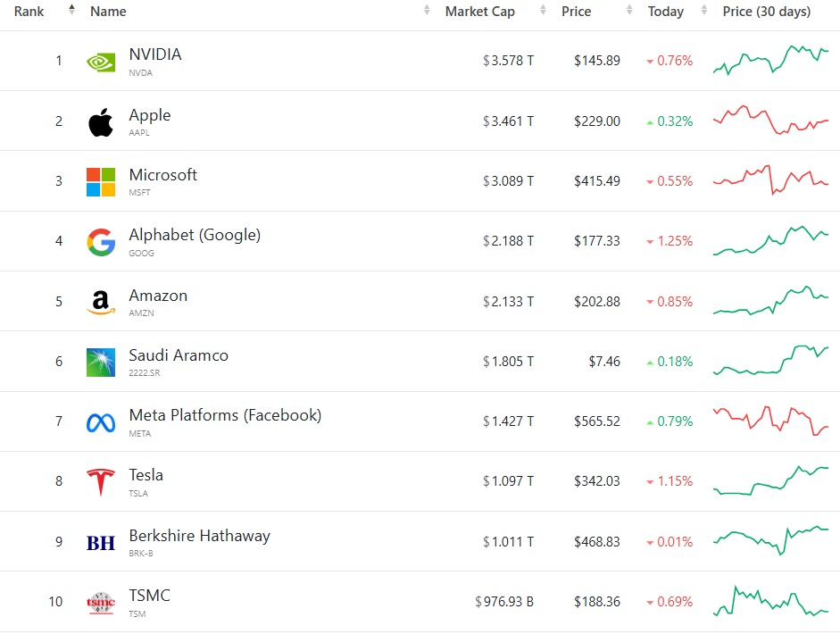Sort by Market Cap column
840x634 pixels.
pos(480,12)
